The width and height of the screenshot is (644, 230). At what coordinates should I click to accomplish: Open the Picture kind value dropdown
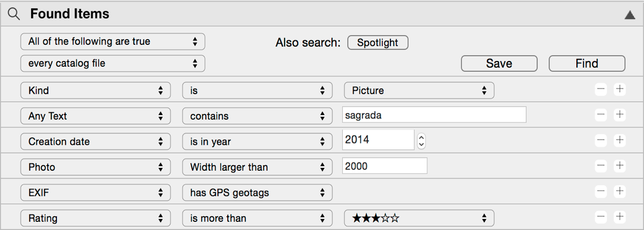[419, 90]
